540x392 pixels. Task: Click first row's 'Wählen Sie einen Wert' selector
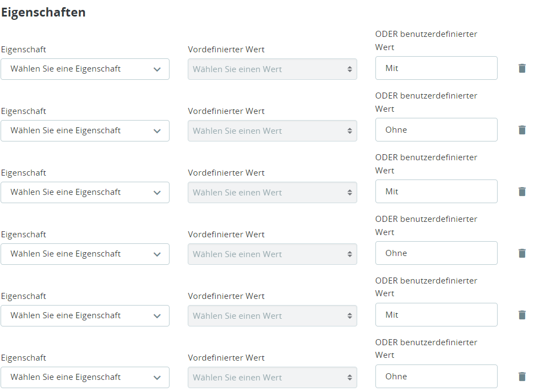tap(272, 69)
